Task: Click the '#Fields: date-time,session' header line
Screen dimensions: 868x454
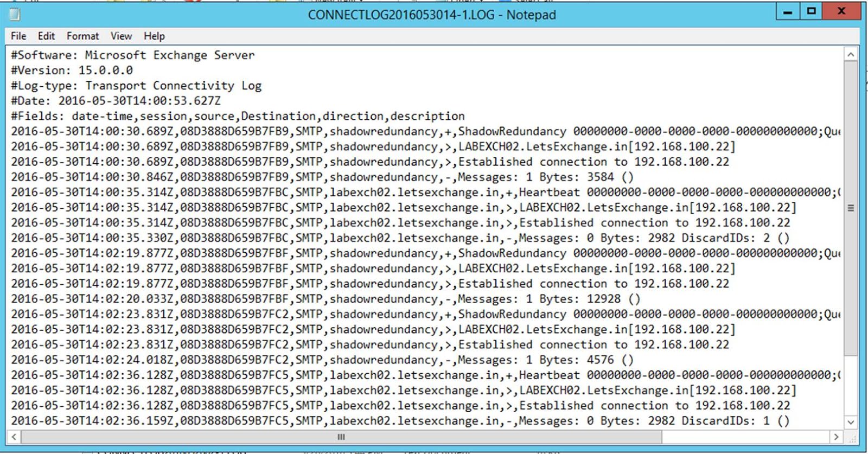Action: click(238, 116)
